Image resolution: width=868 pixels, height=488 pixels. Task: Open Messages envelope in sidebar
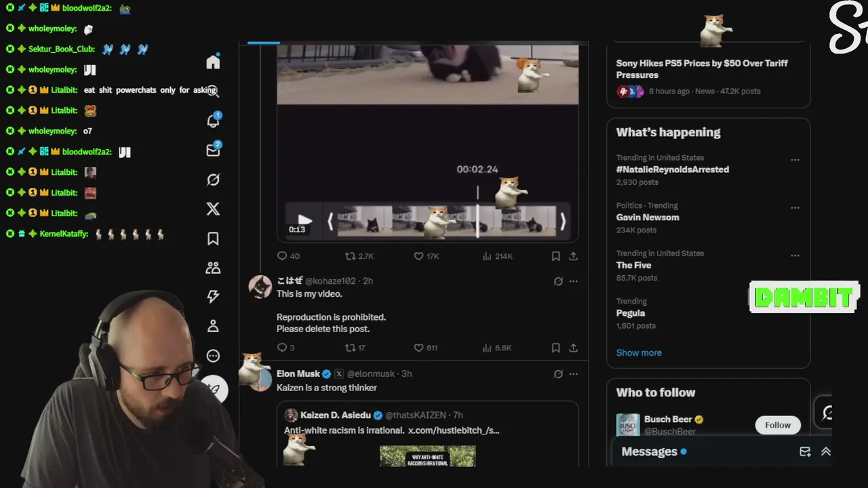tap(213, 150)
